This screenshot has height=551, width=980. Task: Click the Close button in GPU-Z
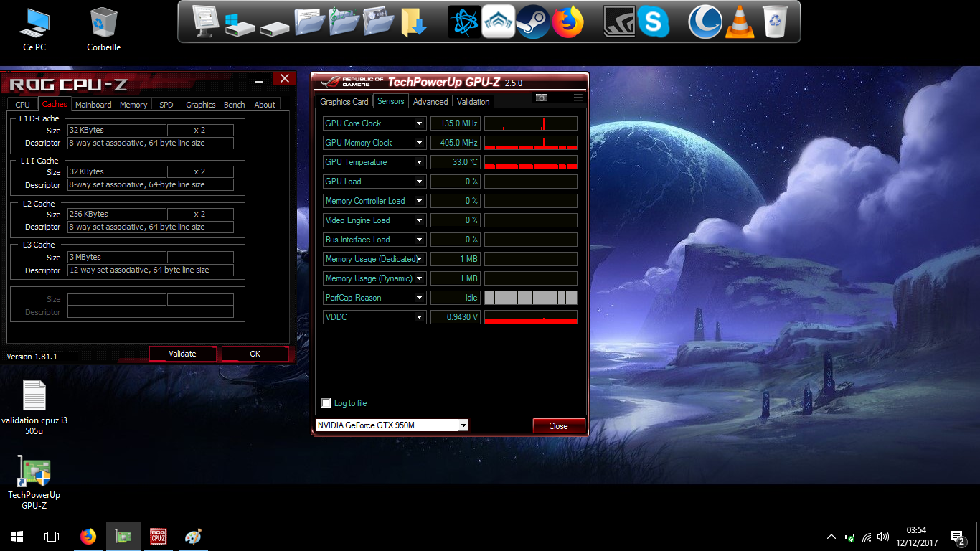pyautogui.click(x=559, y=426)
